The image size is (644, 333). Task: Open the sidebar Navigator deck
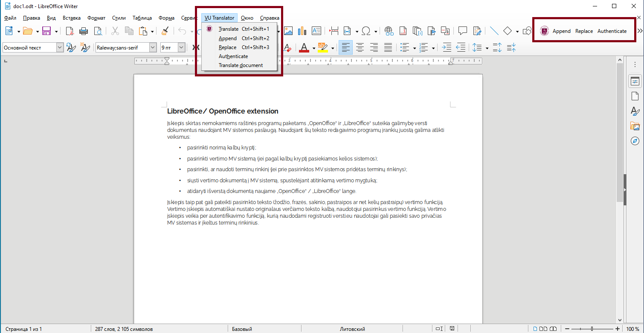[635, 141]
